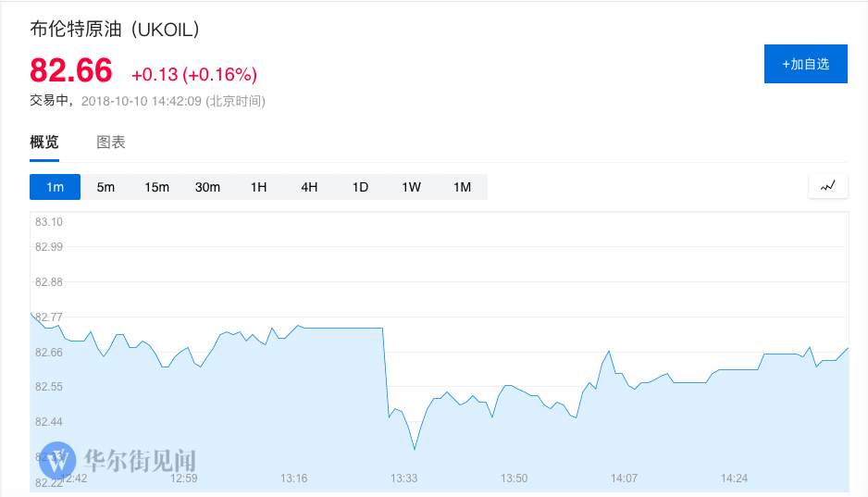
Task: Select the 4H timeframe
Action: coord(309,187)
